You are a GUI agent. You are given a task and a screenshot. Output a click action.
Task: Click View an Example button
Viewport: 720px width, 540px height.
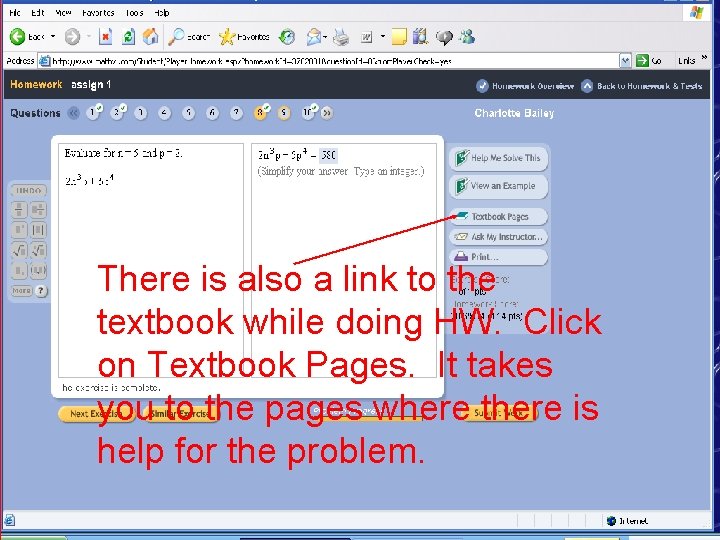499,186
